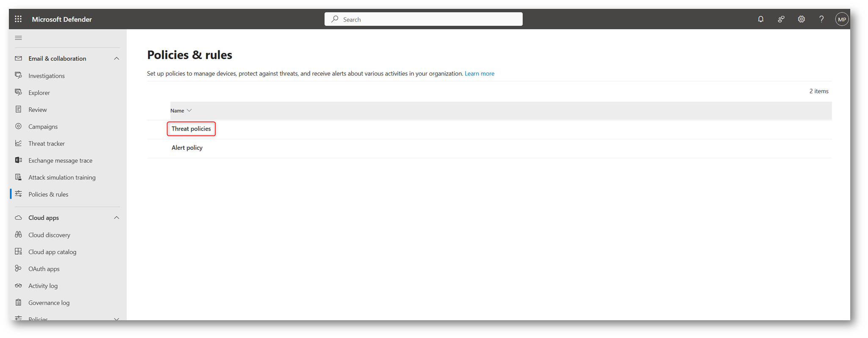Click the Cloud discovery binoculars icon
This screenshot has width=868, height=338.
(x=18, y=234)
